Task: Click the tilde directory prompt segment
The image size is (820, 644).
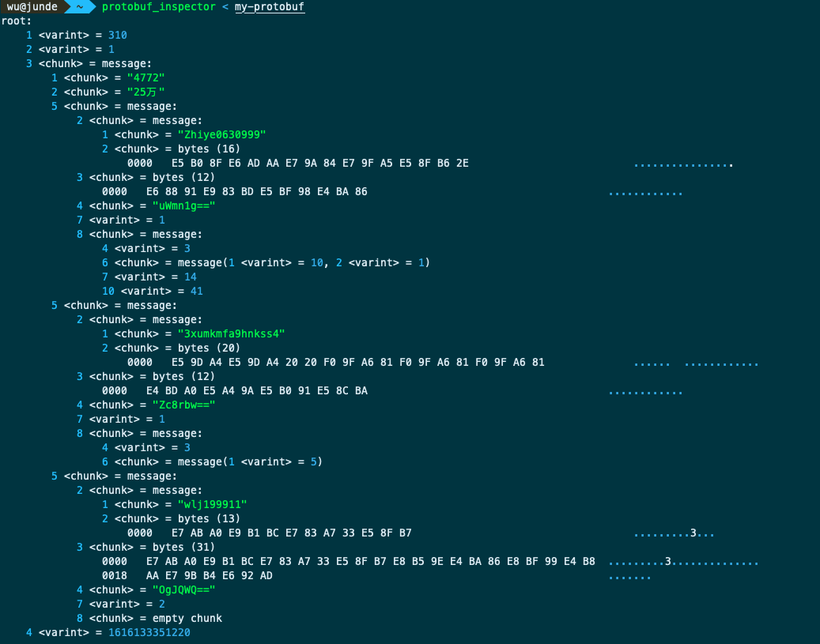Action: (80, 7)
